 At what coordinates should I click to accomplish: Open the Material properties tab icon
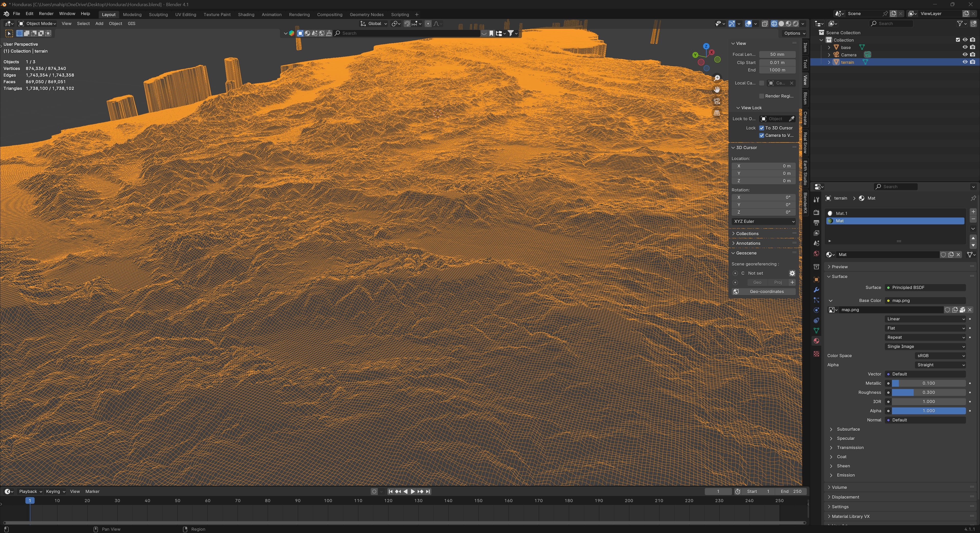tap(816, 341)
